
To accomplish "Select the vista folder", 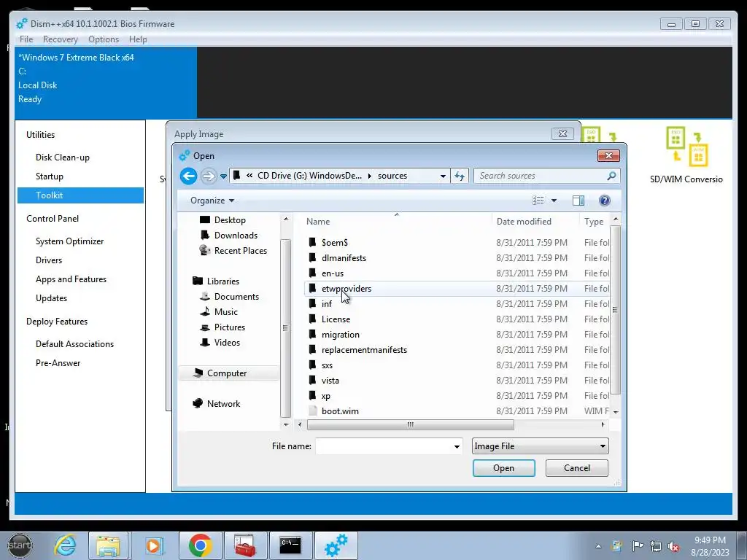I will 330,381.
